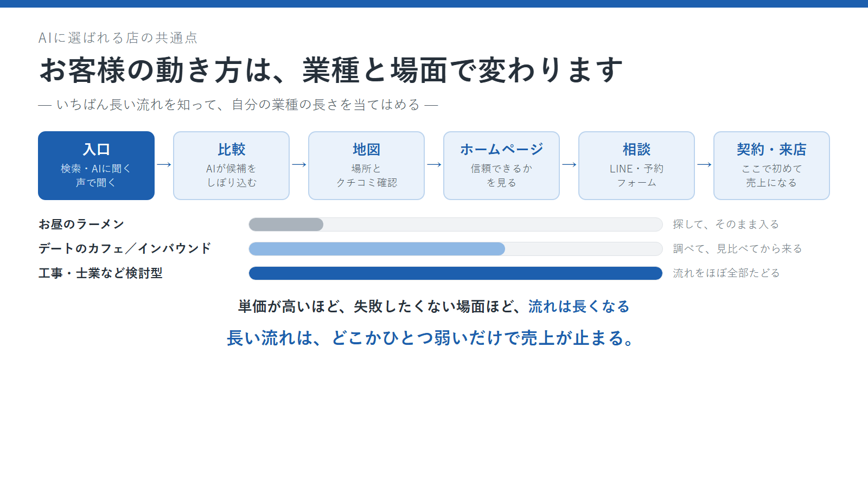Click the conclusion 長い流れは、どこかひとつ弱いだけで売上が止まる。
Screen dimensions: 868x488
coord(431,338)
